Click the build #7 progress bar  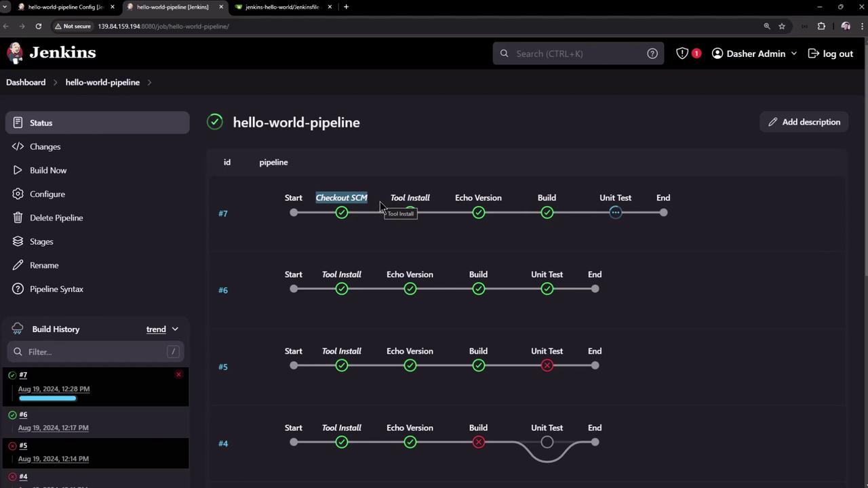click(47, 399)
